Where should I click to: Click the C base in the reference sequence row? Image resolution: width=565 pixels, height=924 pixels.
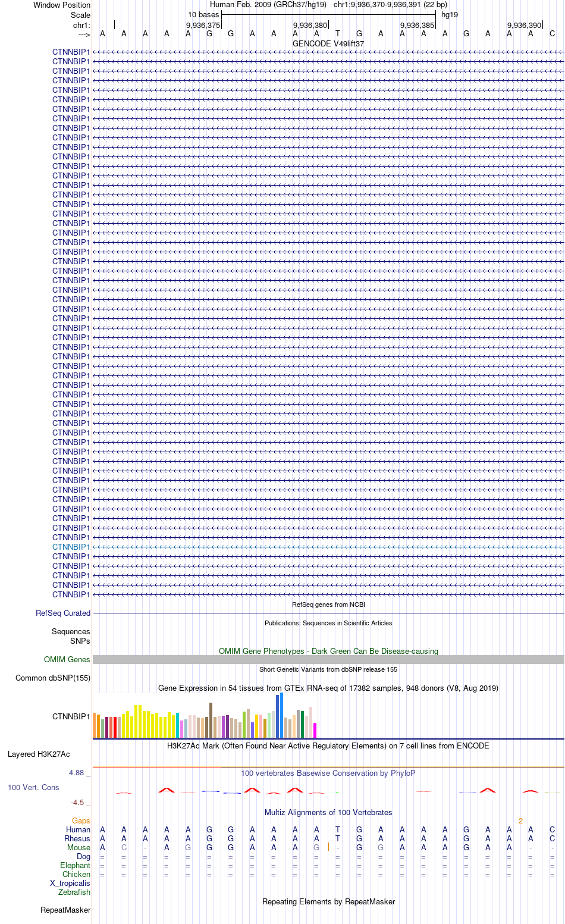click(552, 34)
